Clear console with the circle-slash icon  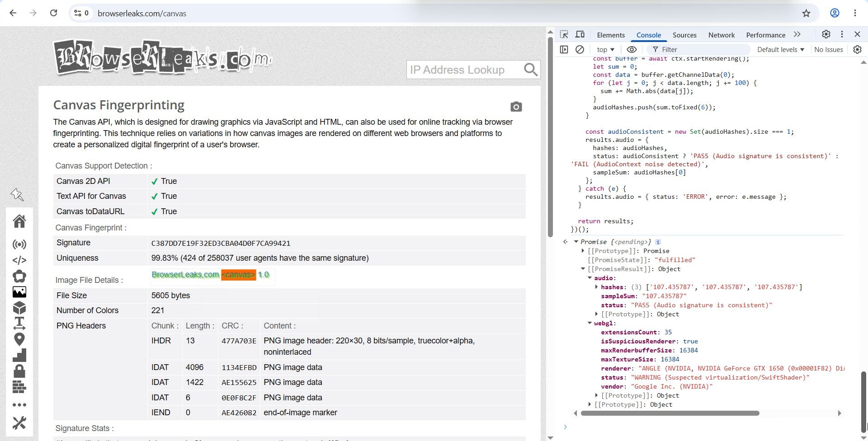tap(580, 49)
